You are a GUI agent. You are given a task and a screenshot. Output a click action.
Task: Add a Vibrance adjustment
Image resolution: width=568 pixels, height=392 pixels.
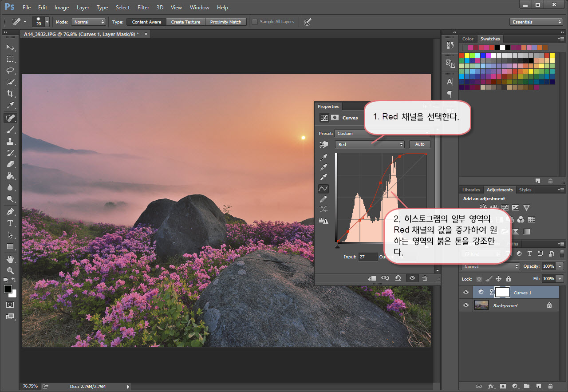(x=527, y=207)
